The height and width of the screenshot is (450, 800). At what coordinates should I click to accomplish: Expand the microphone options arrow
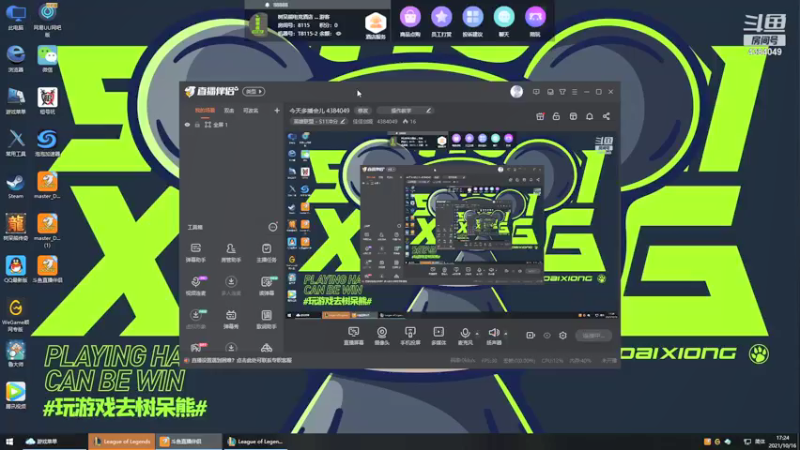477,334
